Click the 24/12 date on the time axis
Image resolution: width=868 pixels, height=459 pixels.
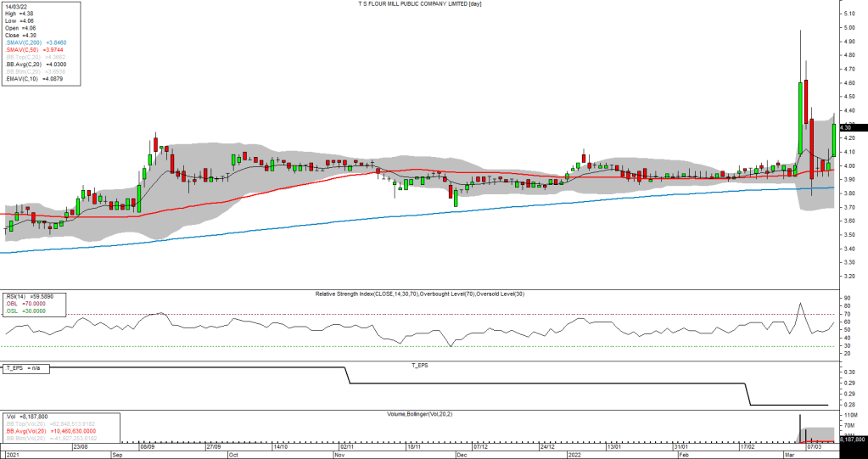546,445
